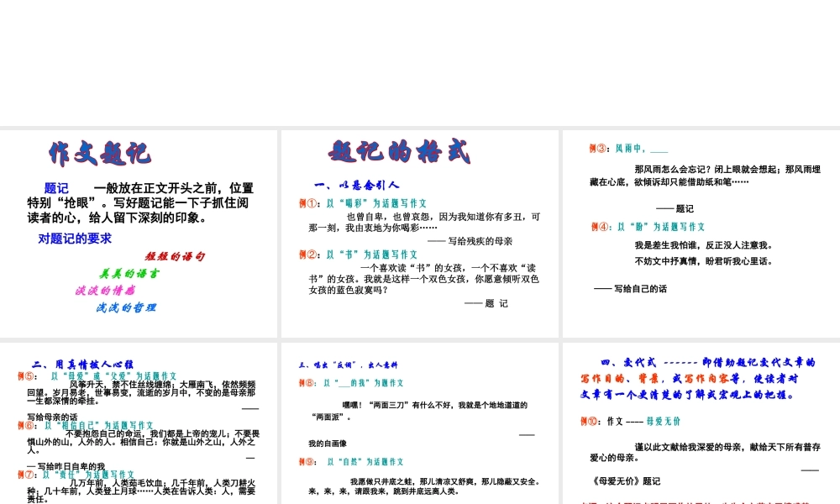
Task: Open the slide titled 二、用真情拨人心弦
Action: coord(139,423)
